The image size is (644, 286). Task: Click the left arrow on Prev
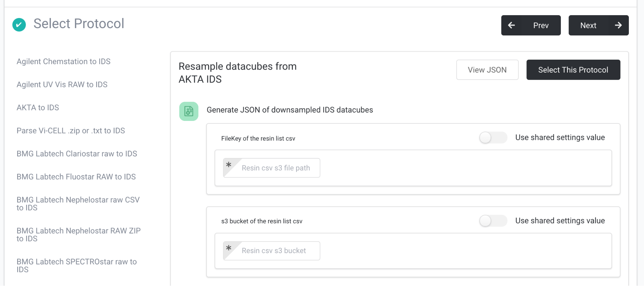[511, 25]
